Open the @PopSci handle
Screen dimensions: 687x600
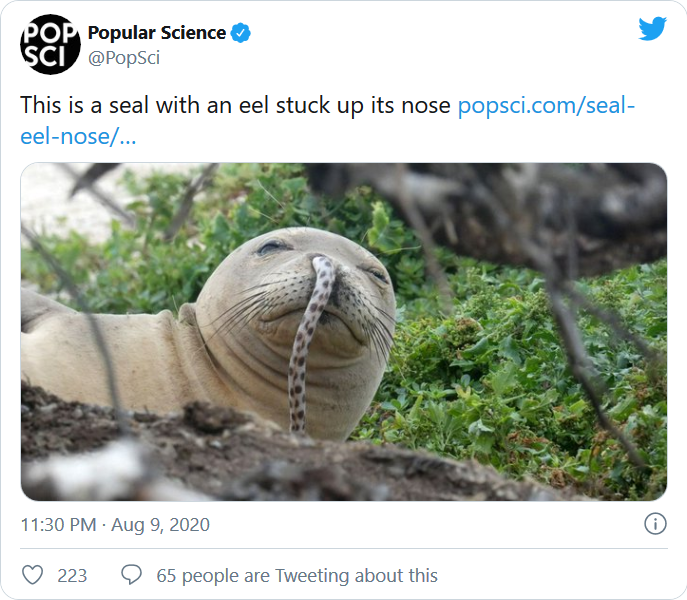point(124,58)
